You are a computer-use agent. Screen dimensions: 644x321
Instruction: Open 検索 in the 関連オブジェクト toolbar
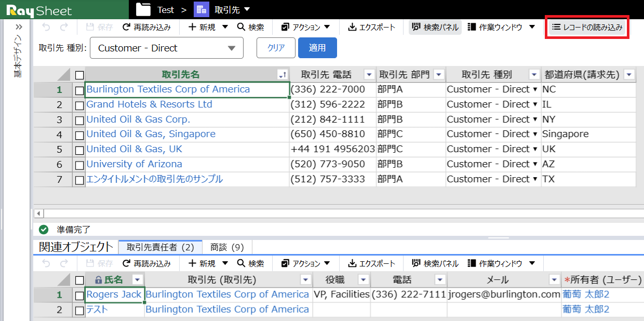tap(251, 263)
